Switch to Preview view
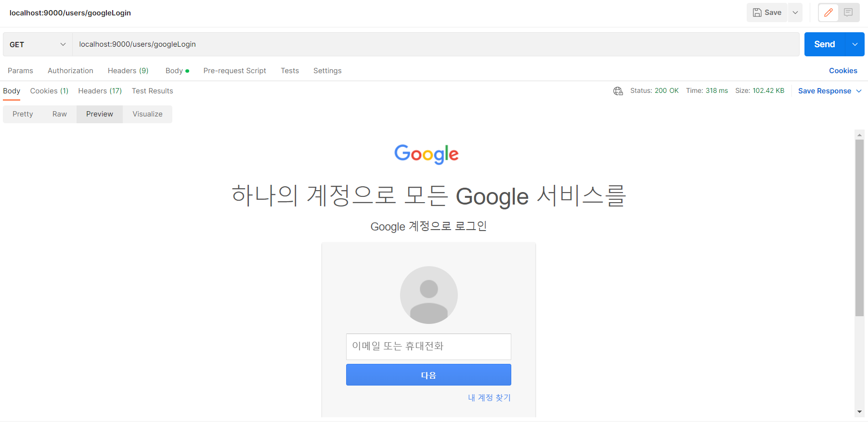Viewport: 868px width, 425px height. [x=100, y=114]
